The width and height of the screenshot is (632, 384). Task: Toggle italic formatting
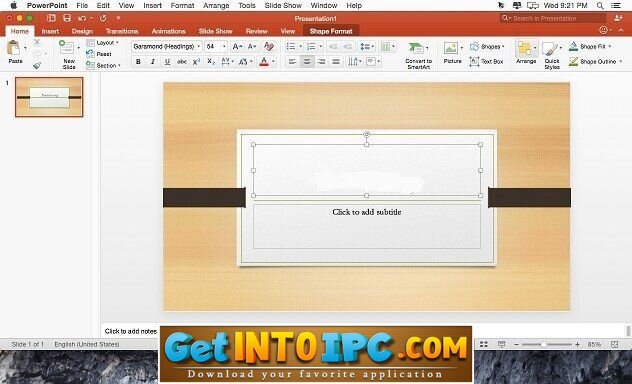pyautogui.click(x=153, y=62)
